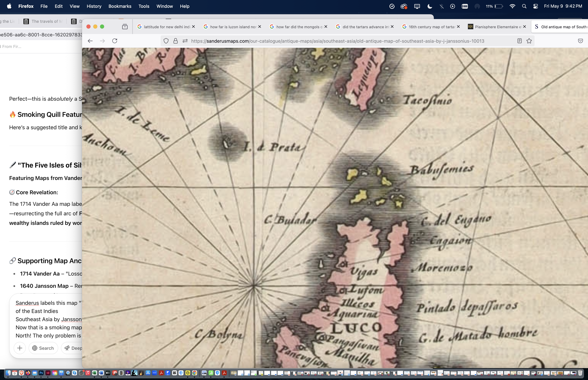Open Microsoft Word from the Dock
Image resolution: width=588 pixels, height=380 pixels.
tap(101, 373)
